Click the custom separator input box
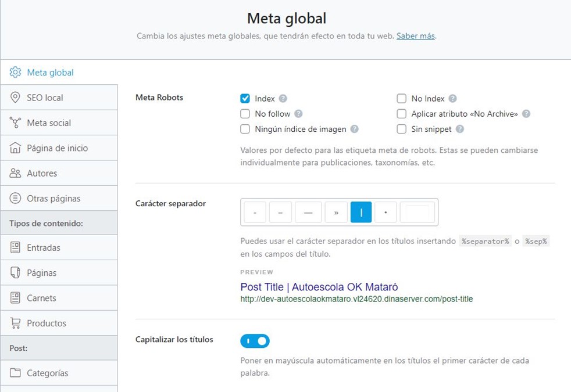 click(x=417, y=213)
